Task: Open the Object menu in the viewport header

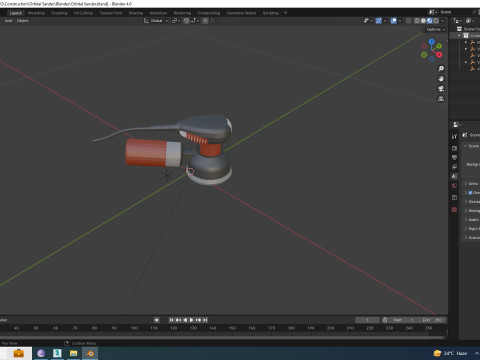Action: click(23, 21)
